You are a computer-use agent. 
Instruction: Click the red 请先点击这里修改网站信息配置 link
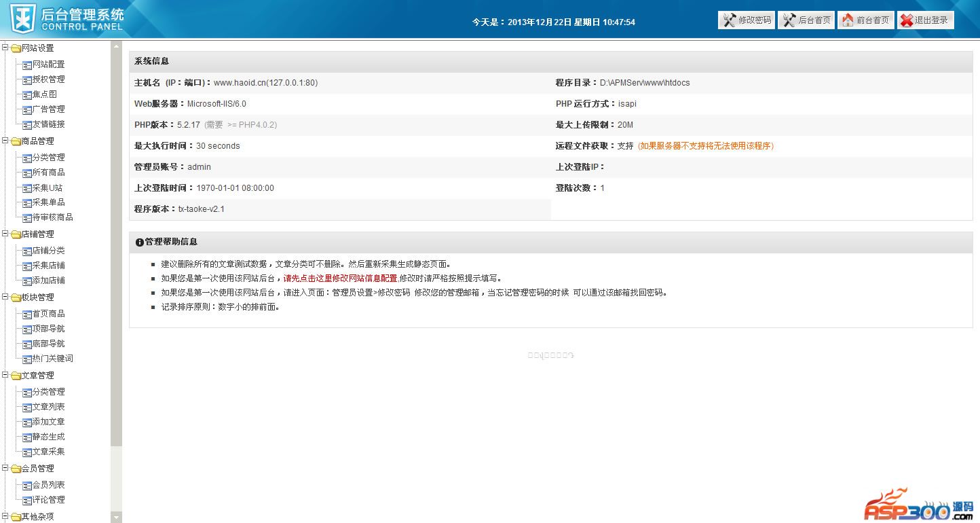pos(340,278)
